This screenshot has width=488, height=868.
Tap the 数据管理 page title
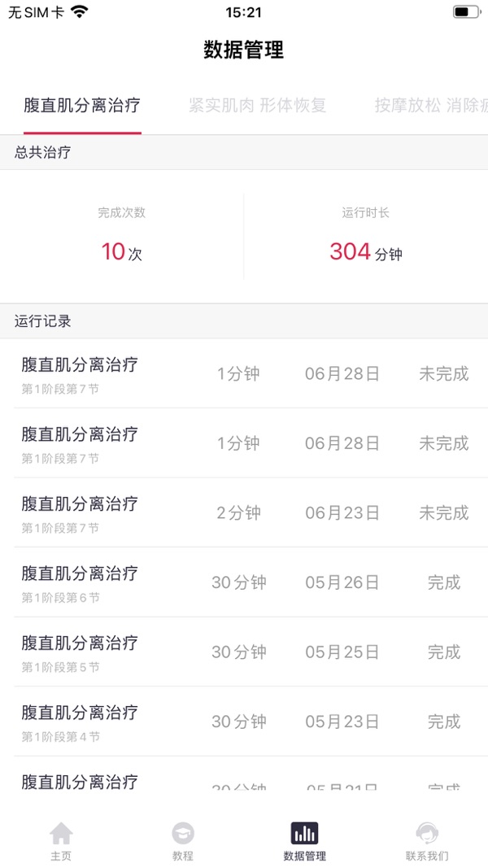click(x=244, y=50)
